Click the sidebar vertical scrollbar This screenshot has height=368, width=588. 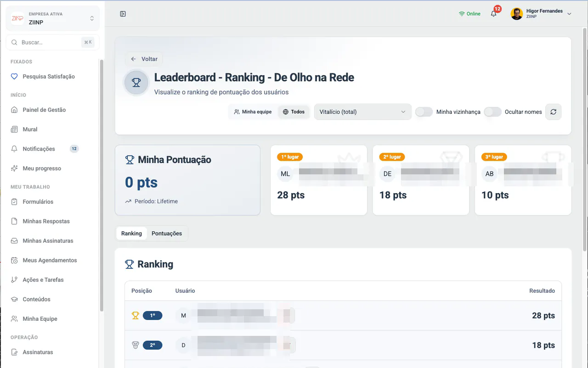pyautogui.click(x=102, y=186)
